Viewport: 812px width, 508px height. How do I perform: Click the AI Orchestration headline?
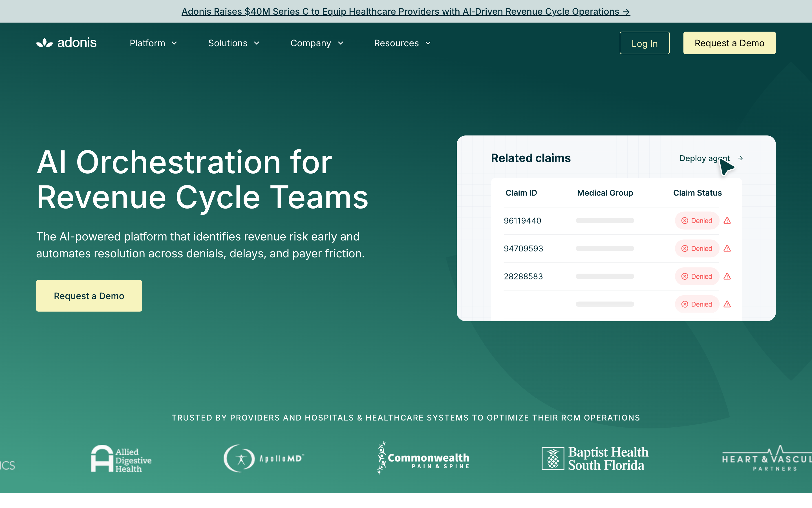coord(202,180)
